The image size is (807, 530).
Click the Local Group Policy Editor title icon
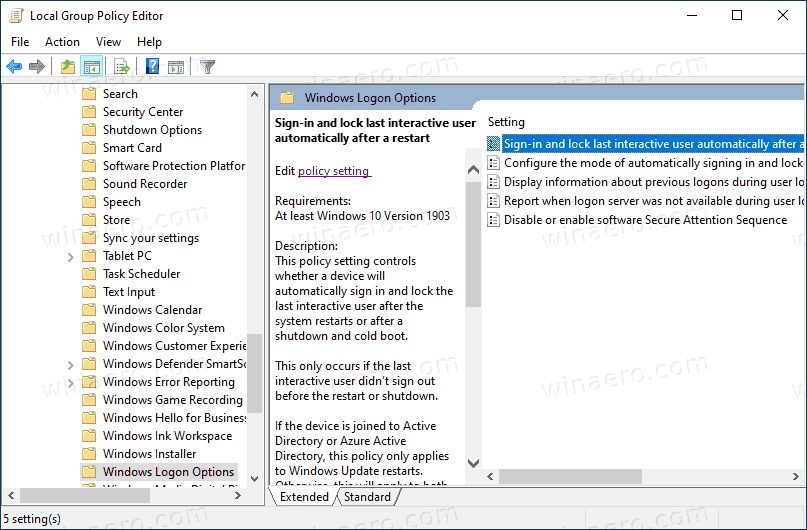tap(16, 16)
